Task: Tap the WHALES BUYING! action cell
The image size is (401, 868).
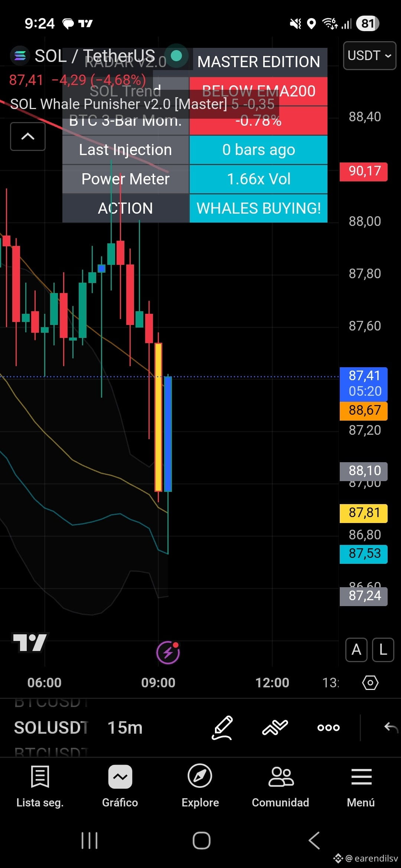Action: click(x=258, y=208)
